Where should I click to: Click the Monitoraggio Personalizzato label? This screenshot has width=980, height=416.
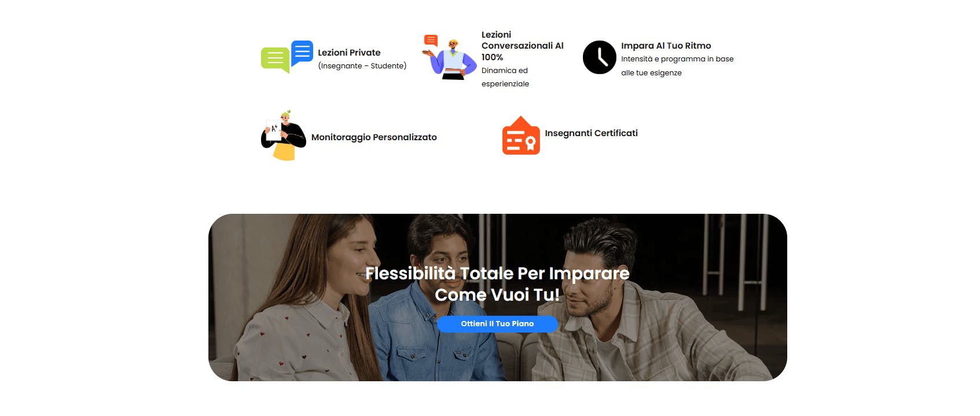(x=374, y=137)
